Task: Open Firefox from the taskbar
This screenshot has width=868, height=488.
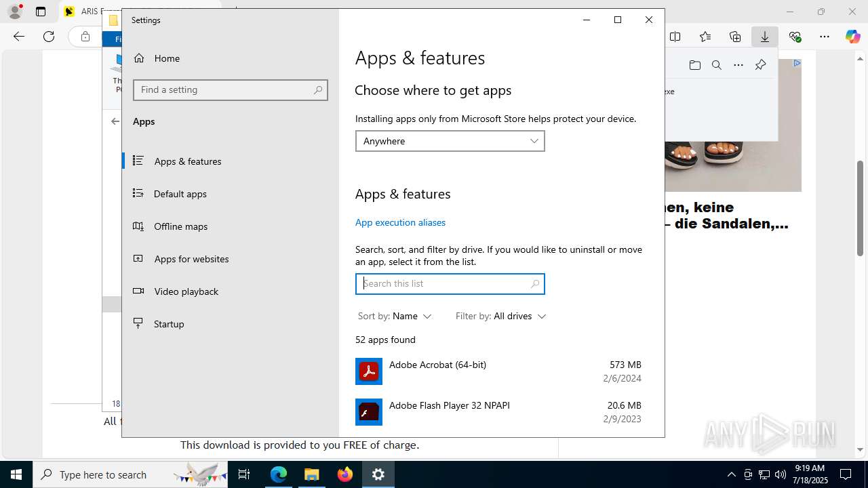Action: coord(345,474)
